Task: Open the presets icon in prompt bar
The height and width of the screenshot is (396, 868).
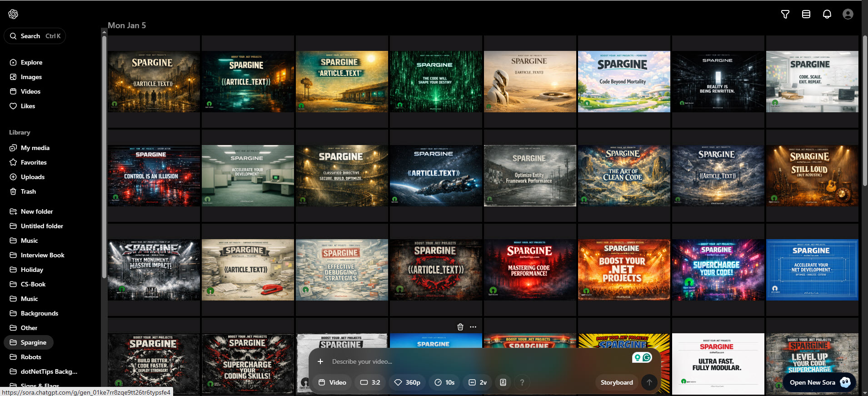Action: click(x=503, y=382)
